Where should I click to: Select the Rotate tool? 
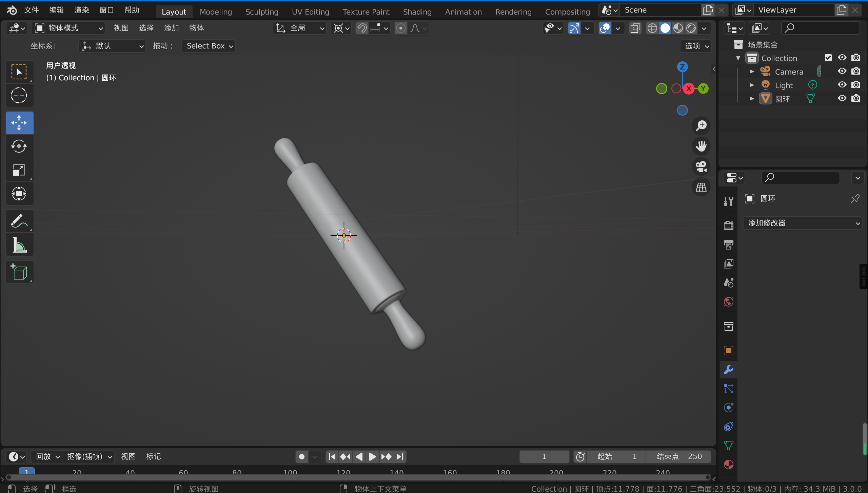point(19,146)
